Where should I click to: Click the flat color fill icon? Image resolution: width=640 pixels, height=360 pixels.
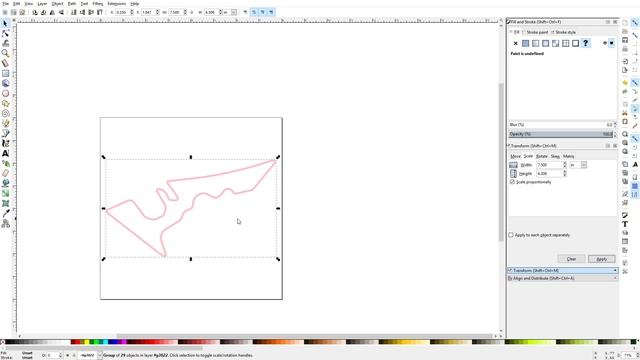coord(525,43)
